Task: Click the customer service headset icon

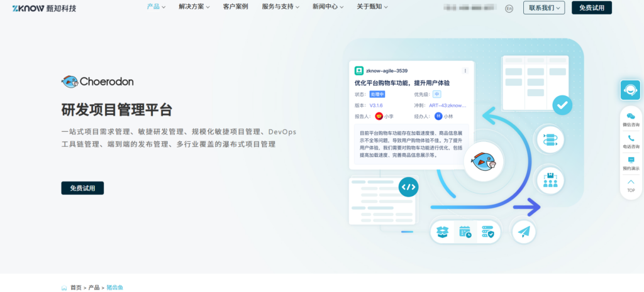Action: pos(630,90)
